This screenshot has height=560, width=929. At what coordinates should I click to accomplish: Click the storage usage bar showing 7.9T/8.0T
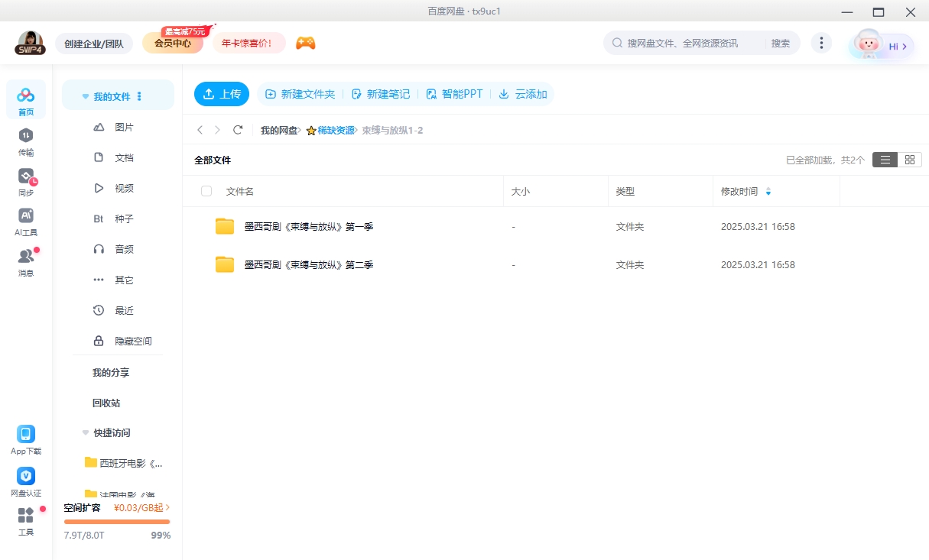click(116, 520)
